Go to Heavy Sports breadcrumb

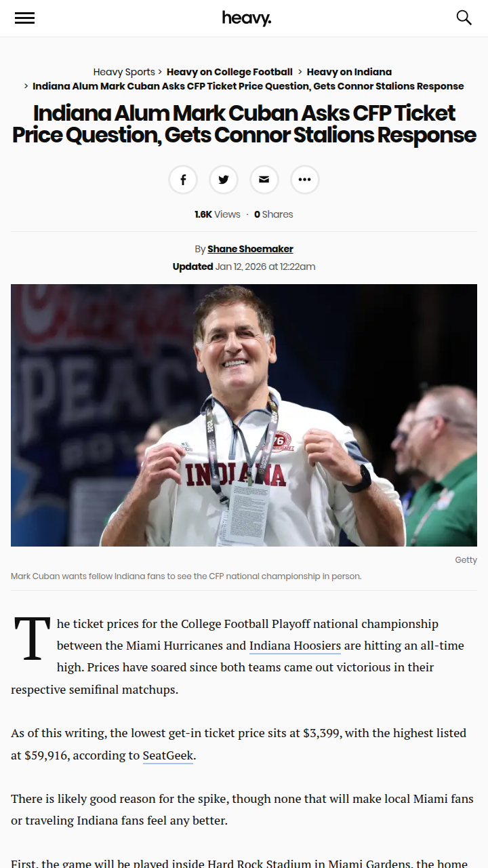124,72
